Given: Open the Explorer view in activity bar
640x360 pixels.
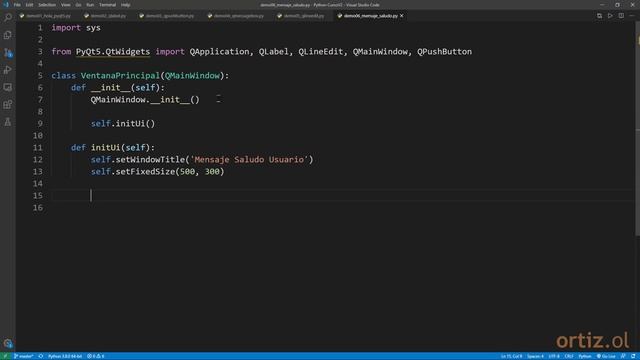Looking at the screenshot, I should click(8, 35).
